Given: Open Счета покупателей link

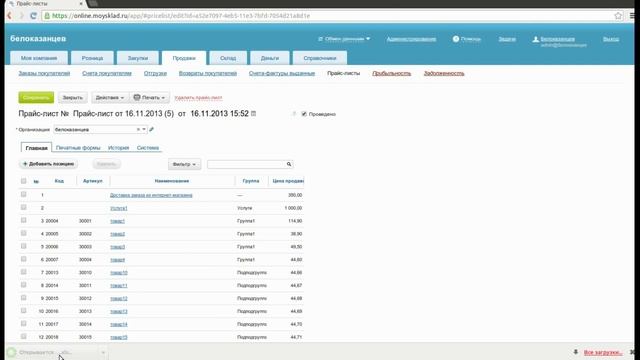Looking at the screenshot, I should point(107,73).
